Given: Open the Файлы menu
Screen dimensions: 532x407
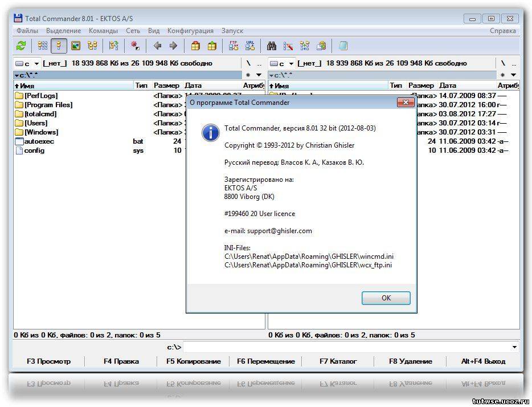Looking at the screenshot, I should [27, 31].
